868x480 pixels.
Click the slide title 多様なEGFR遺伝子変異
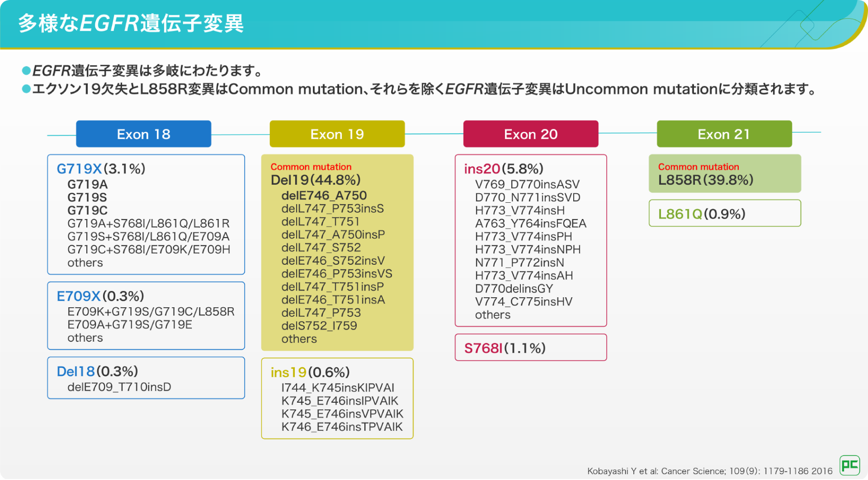(131, 23)
